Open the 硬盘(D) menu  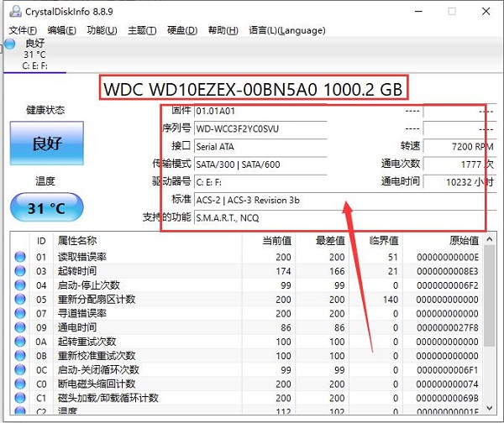click(181, 30)
